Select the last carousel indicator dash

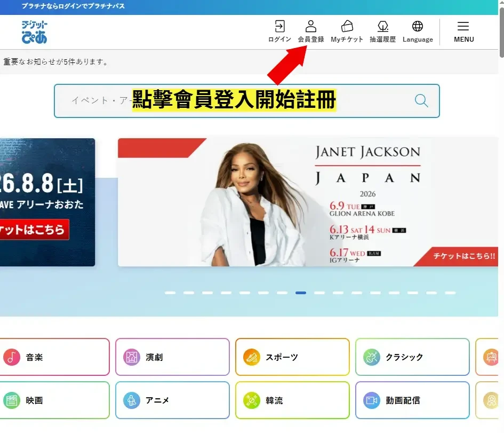click(450, 293)
